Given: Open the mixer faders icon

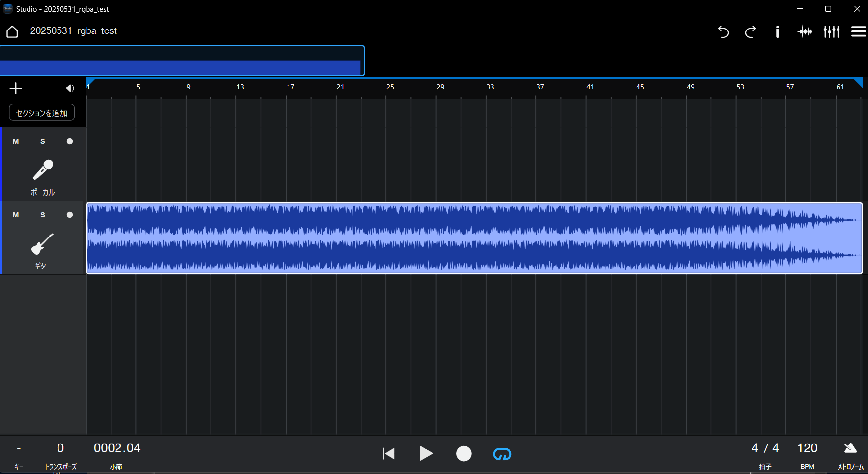Looking at the screenshot, I should [x=832, y=32].
